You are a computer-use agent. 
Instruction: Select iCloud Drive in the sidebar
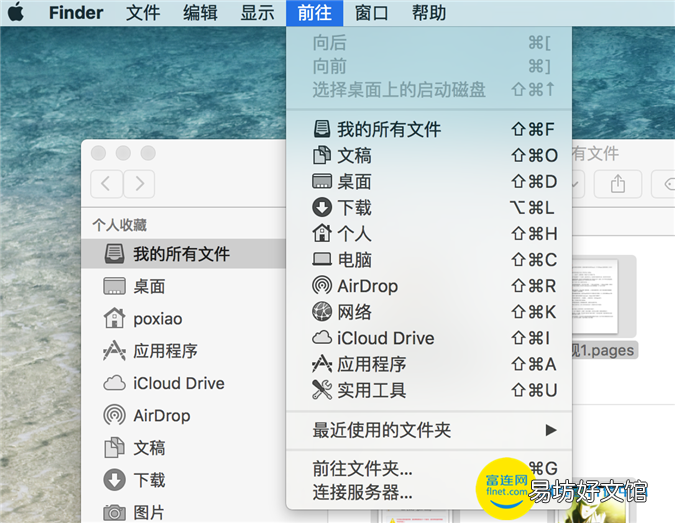184,383
